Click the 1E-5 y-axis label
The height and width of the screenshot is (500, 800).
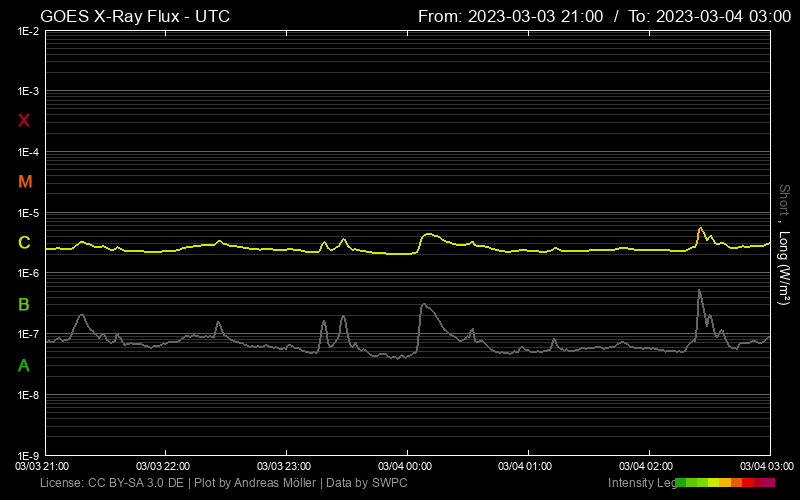pos(29,213)
